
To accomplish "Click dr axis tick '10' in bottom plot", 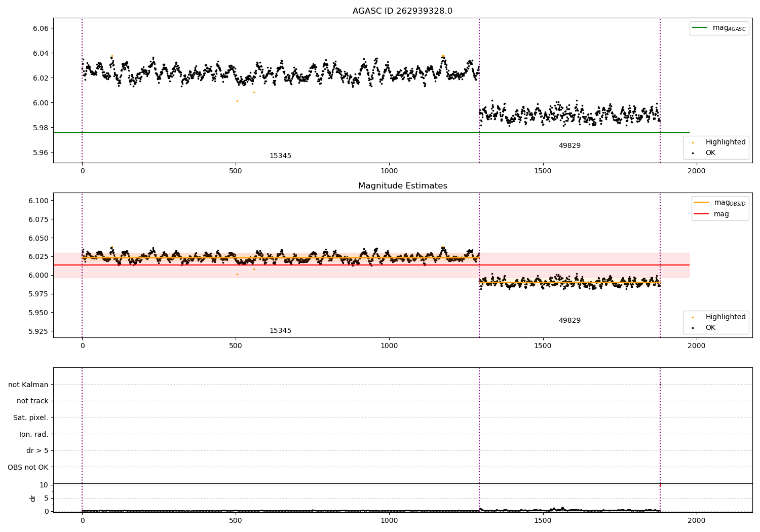I will pyautogui.click(x=44, y=485).
